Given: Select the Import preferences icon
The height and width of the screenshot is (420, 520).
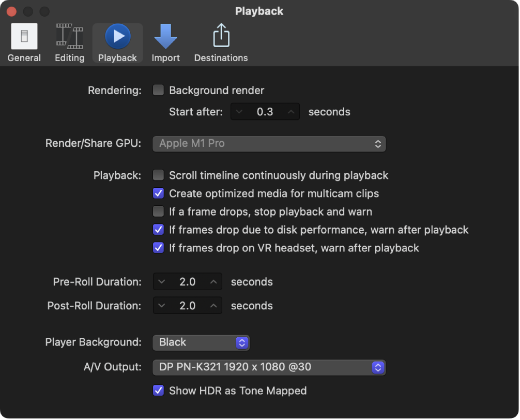Looking at the screenshot, I should click(165, 41).
